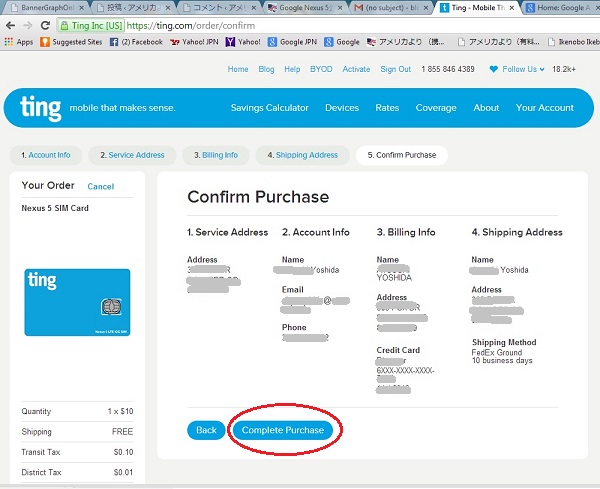Click the Shipping FREE value
600x489 pixels.
[122, 432]
